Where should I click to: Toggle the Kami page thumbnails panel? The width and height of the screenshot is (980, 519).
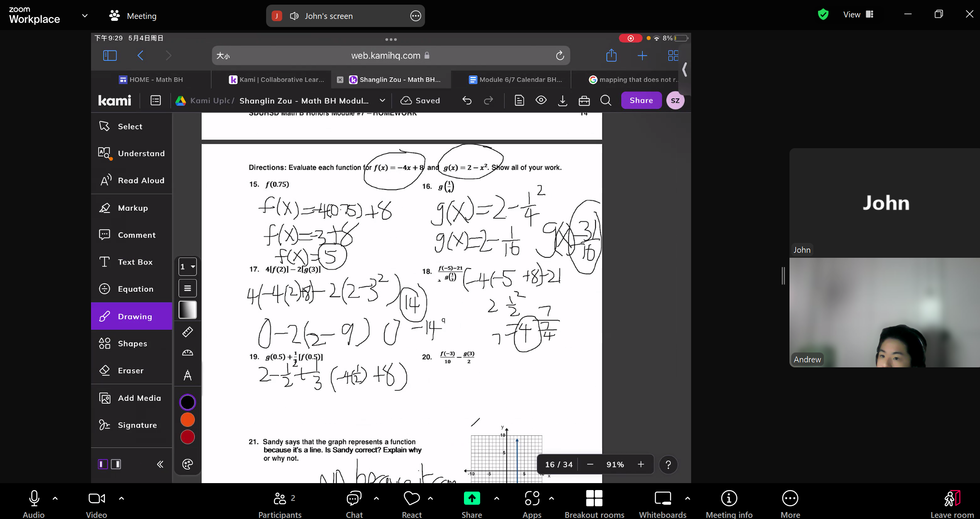coord(155,101)
